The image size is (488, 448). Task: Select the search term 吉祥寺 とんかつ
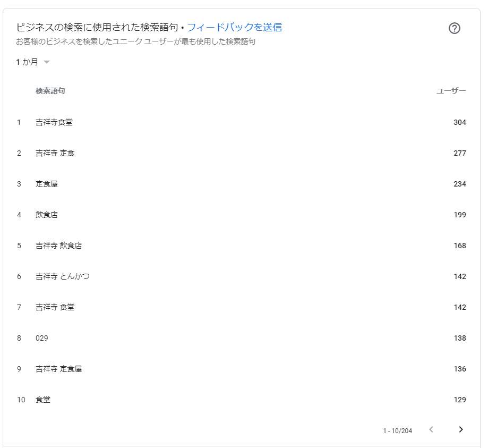[x=63, y=276]
